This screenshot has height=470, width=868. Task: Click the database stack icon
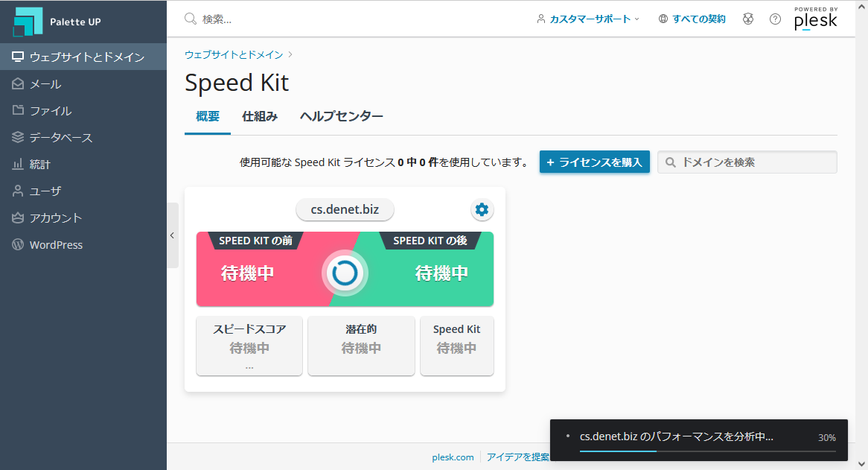click(18, 137)
